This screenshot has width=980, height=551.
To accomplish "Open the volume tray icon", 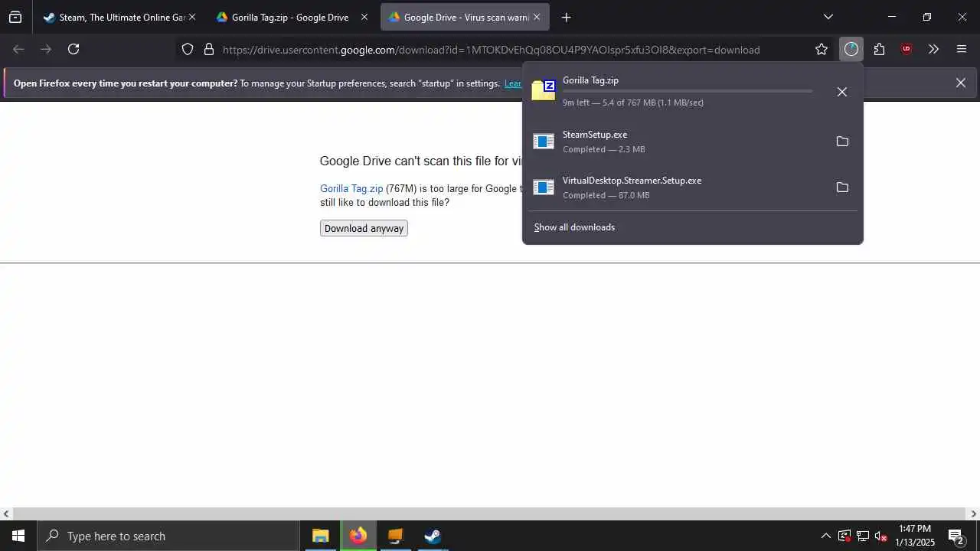I will pyautogui.click(x=880, y=536).
